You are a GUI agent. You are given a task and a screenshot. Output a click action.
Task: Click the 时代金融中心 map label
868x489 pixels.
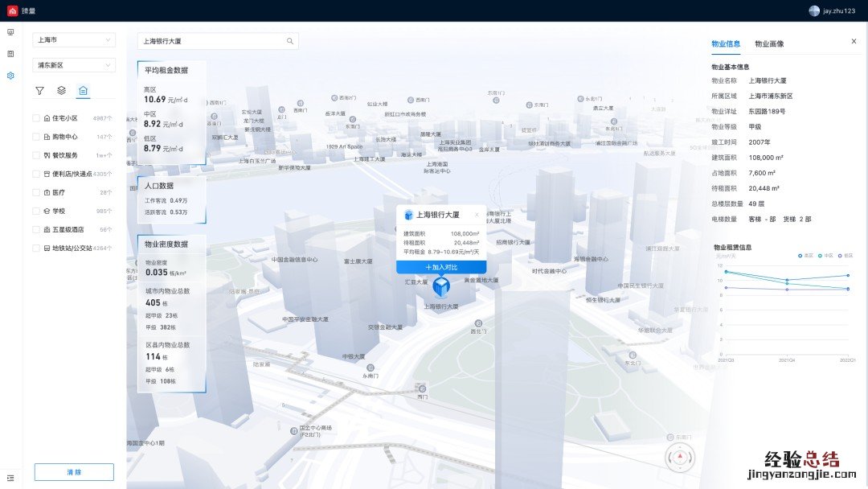(549, 271)
